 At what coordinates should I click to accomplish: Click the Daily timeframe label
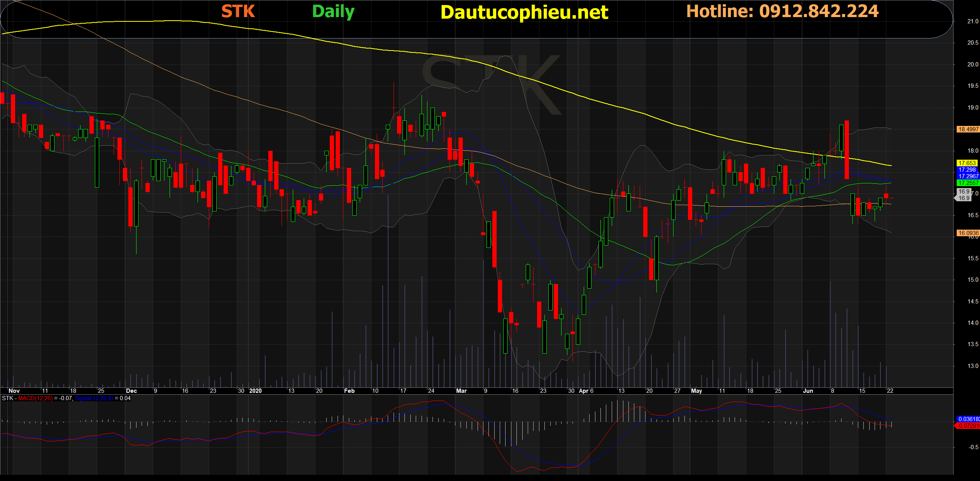333,12
